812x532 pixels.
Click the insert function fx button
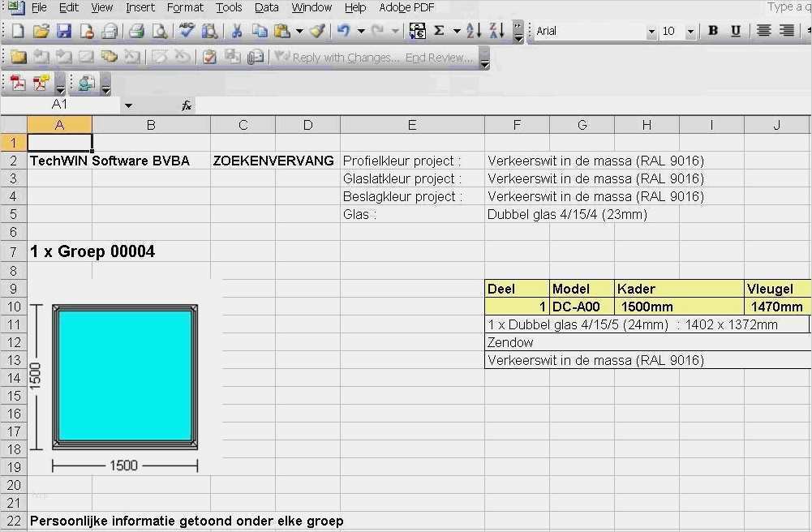point(187,105)
